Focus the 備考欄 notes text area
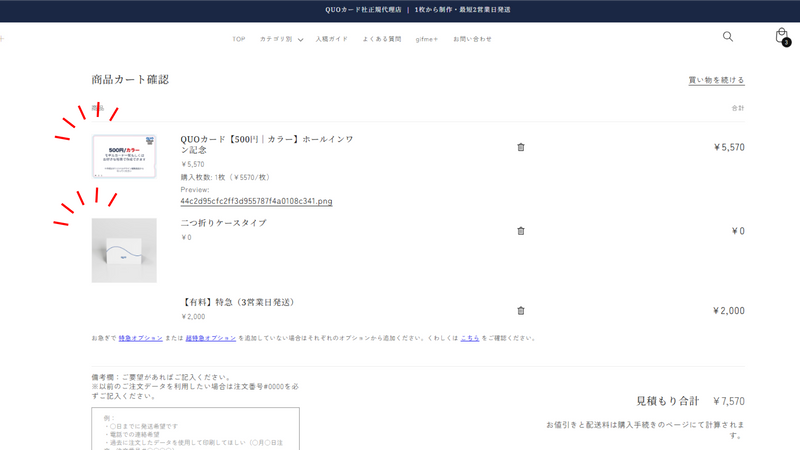The image size is (800, 450). 195,429
